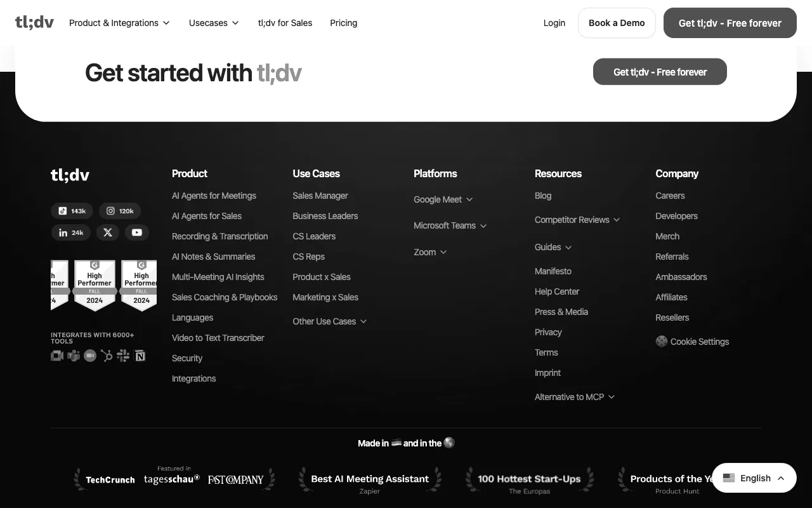Click the Notion integration icon

click(x=140, y=356)
